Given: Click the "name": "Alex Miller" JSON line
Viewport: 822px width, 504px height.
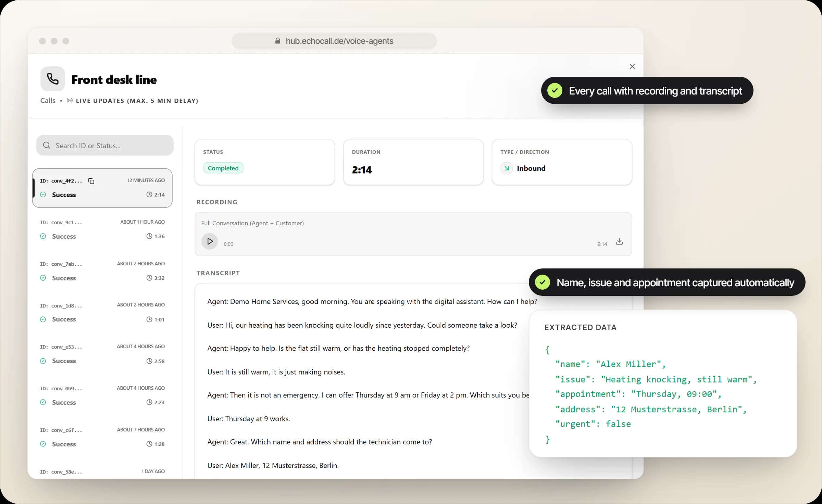Looking at the screenshot, I should (x=610, y=364).
